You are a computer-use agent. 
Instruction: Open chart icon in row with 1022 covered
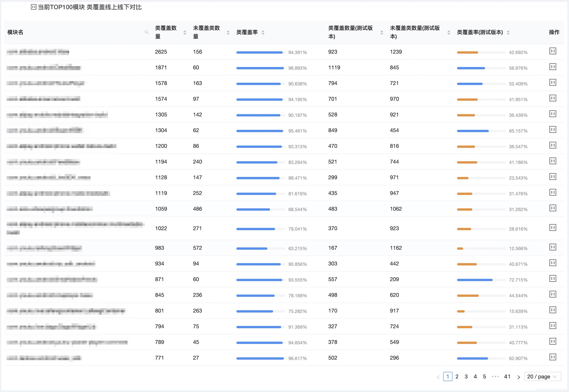553,228
